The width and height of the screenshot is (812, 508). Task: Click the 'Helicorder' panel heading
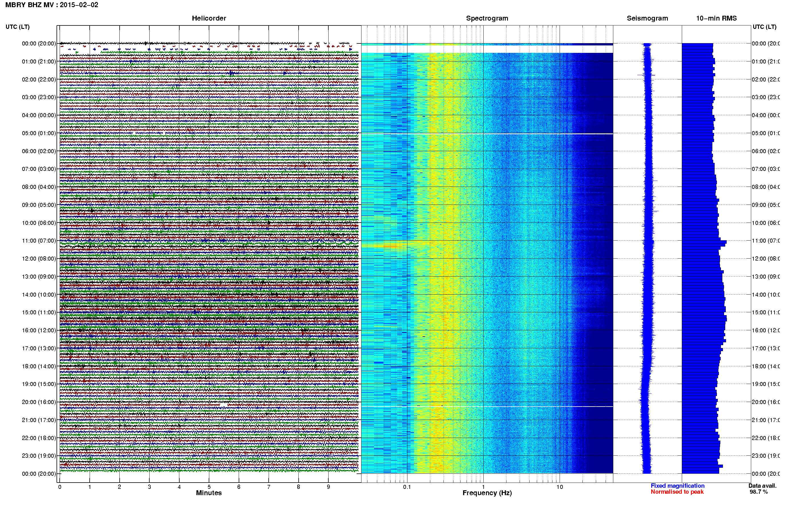[209, 18]
